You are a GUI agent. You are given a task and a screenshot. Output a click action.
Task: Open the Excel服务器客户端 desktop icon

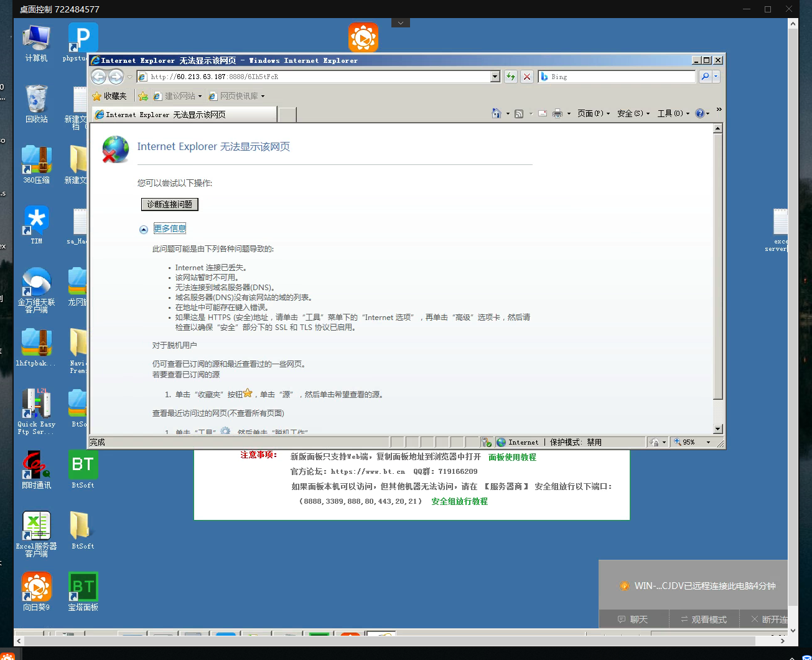coord(36,534)
